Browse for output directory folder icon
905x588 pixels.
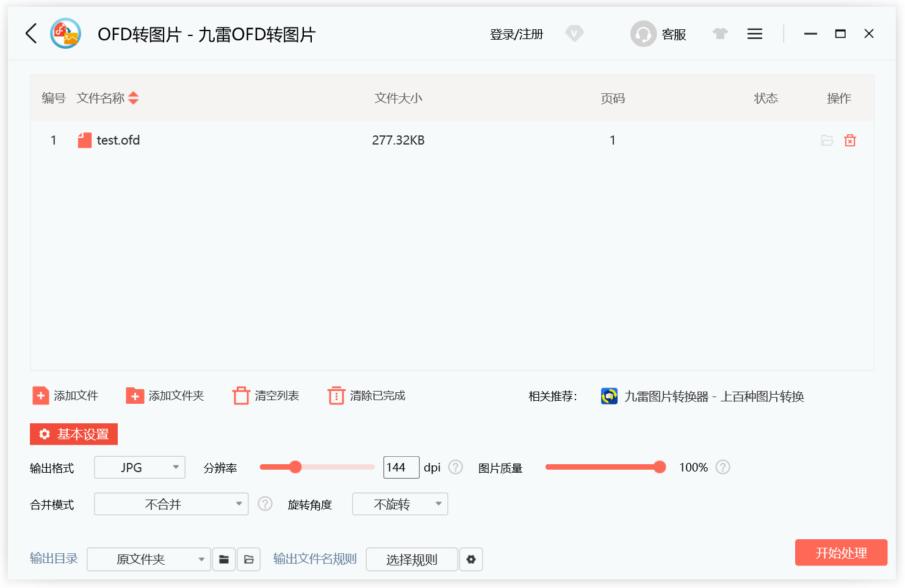224,559
